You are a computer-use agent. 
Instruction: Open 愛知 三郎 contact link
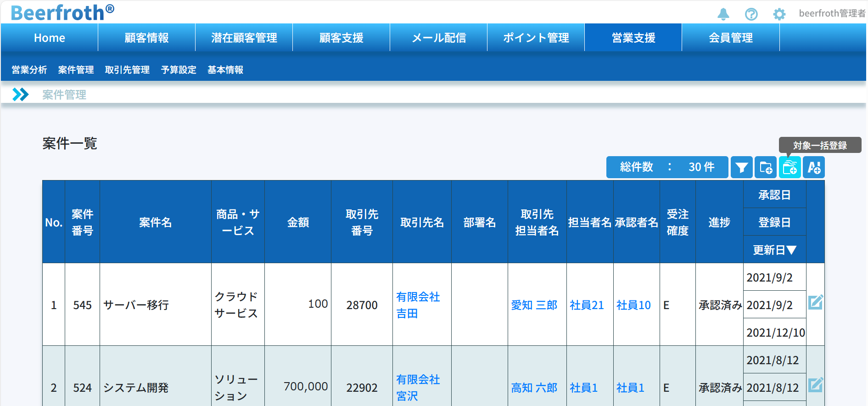click(534, 305)
